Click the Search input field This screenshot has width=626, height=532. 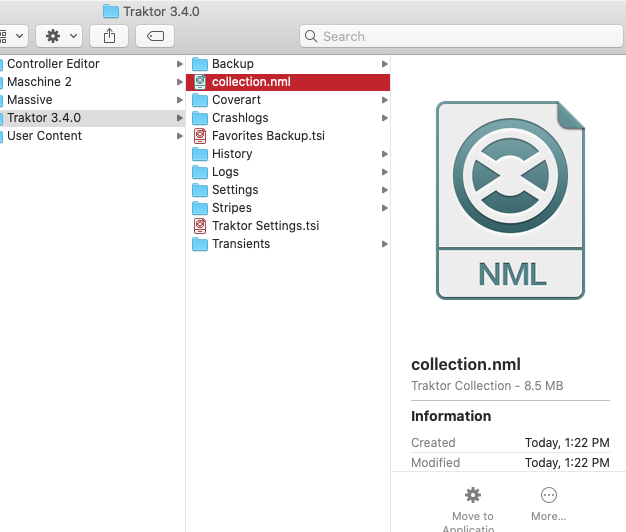click(460, 36)
